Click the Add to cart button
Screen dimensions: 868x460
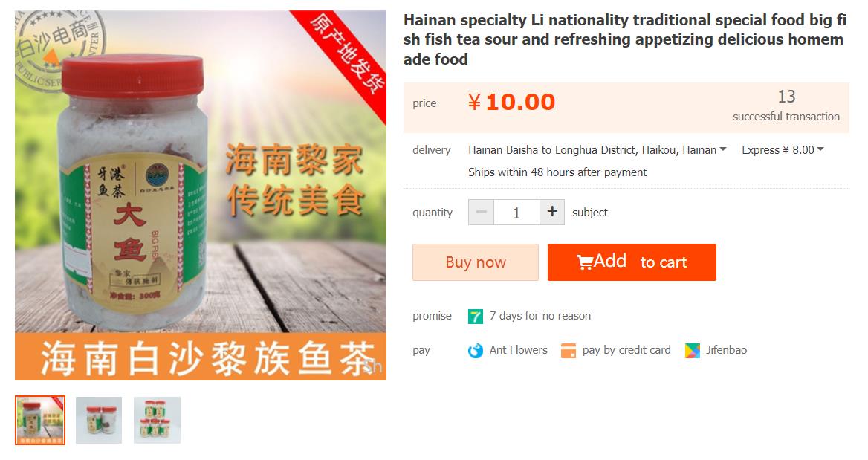coord(632,262)
